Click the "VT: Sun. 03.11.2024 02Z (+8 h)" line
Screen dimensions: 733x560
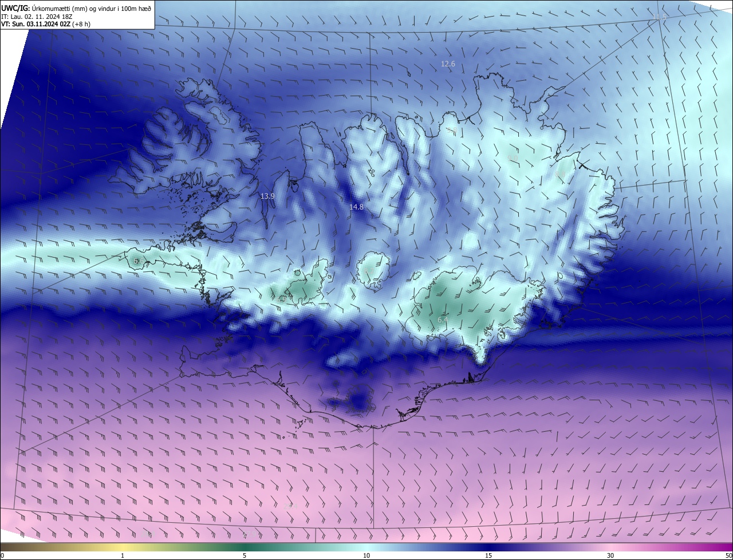click(x=46, y=24)
